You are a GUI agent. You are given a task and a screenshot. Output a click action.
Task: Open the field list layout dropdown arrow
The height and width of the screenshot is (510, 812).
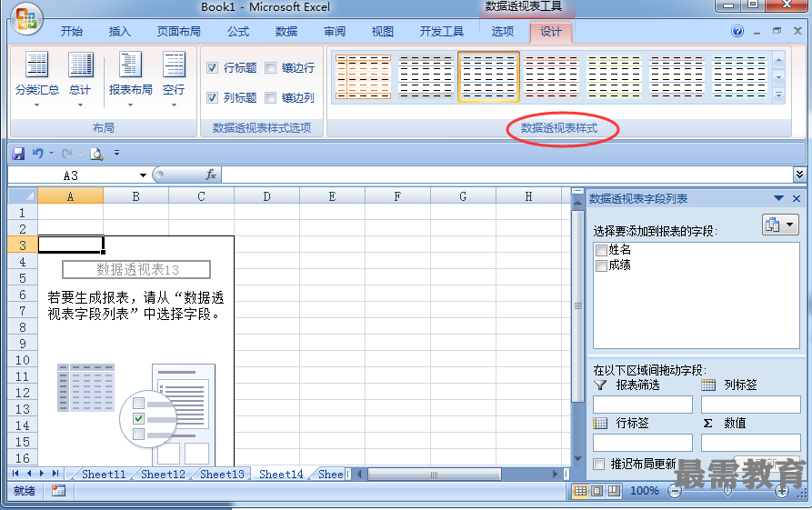click(x=790, y=225)
